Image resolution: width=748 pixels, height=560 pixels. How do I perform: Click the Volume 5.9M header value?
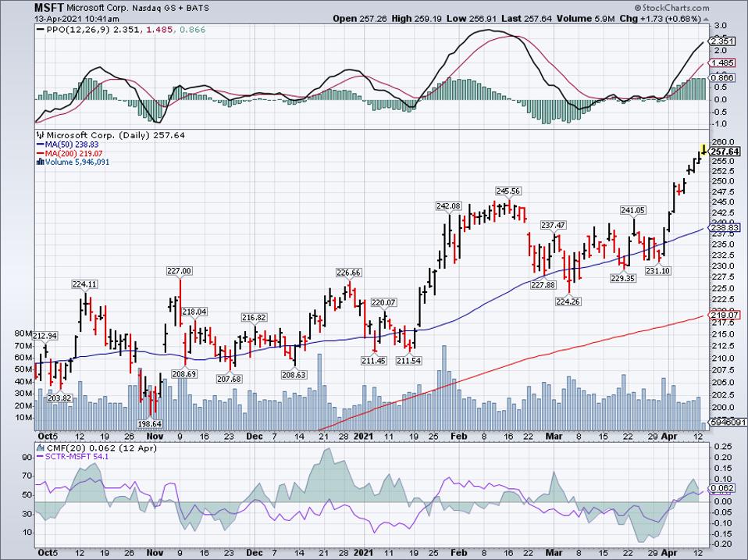(586, 19)
